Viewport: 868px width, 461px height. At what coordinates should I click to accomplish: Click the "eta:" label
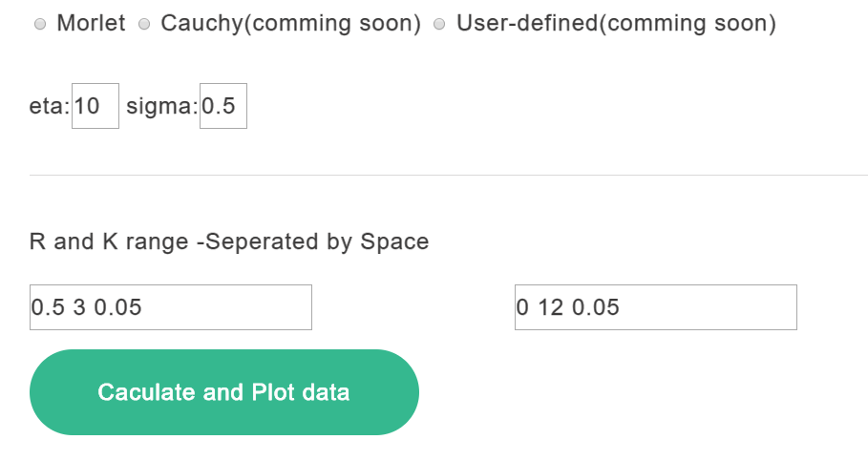click(x=50, y=107)
